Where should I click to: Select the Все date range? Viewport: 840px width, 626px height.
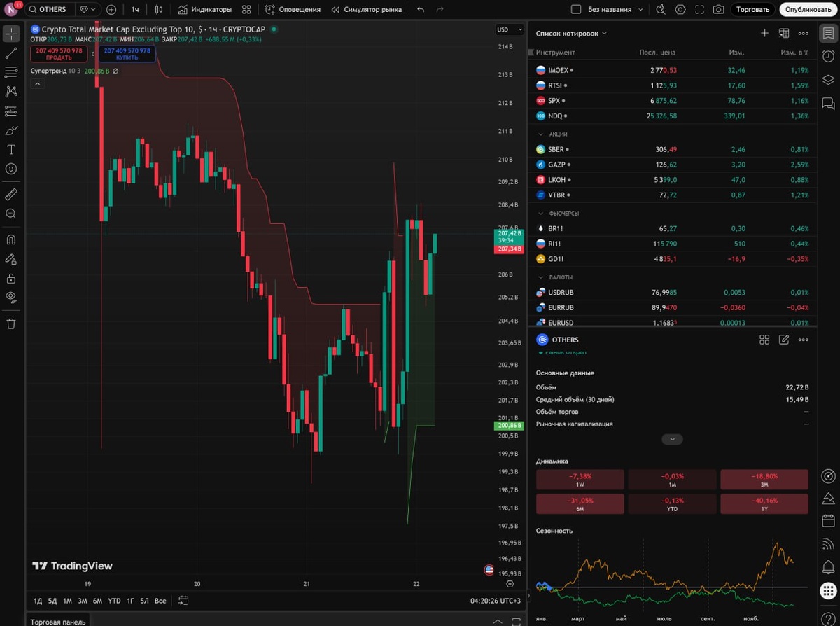(160, 601)
